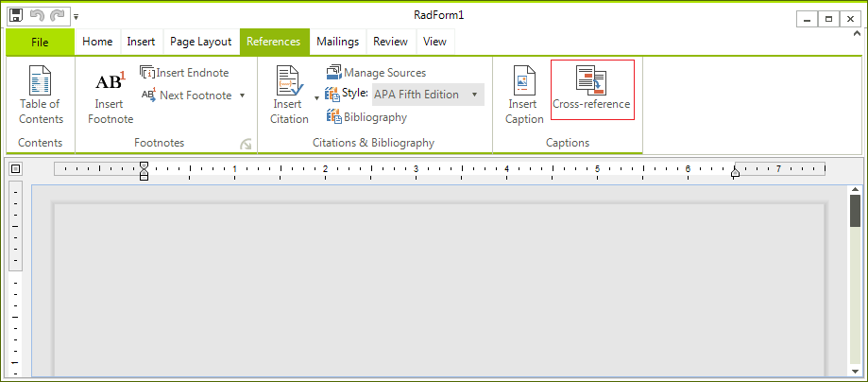Click the Insert Citation button
The image size is (868, 382).
[289, 95]
